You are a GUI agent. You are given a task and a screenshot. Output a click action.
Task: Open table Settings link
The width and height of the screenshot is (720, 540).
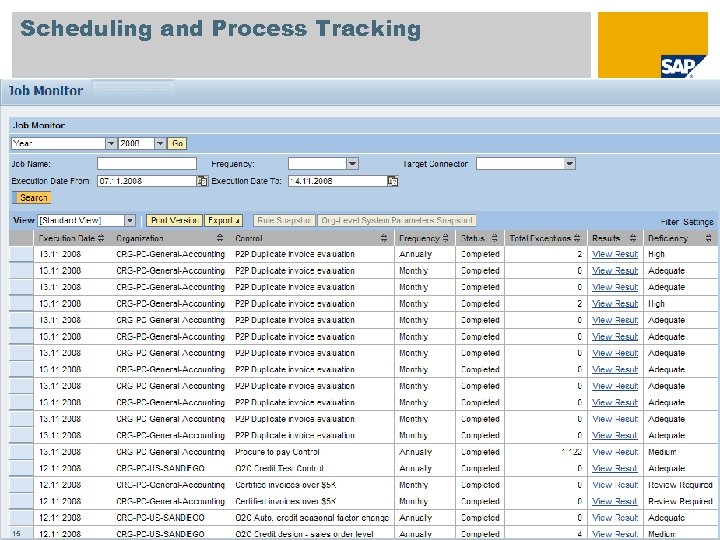[x=698, y=222]
